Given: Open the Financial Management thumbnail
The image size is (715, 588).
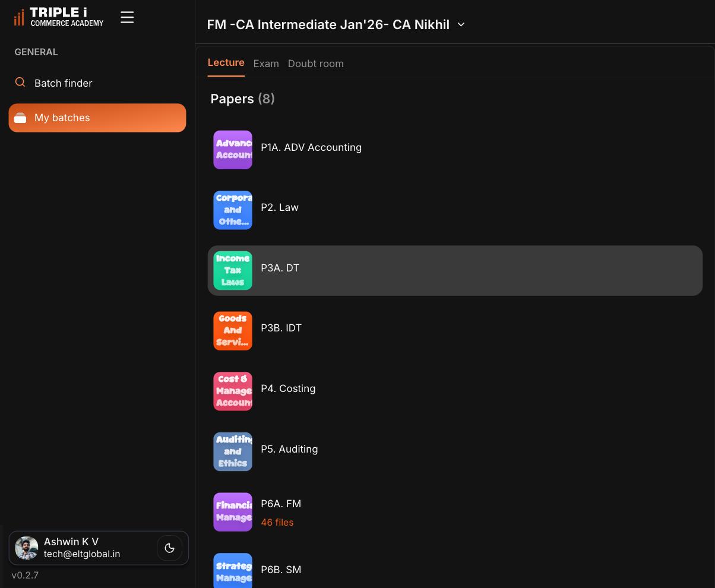Looking at the screenshot, I should point(233,512).
